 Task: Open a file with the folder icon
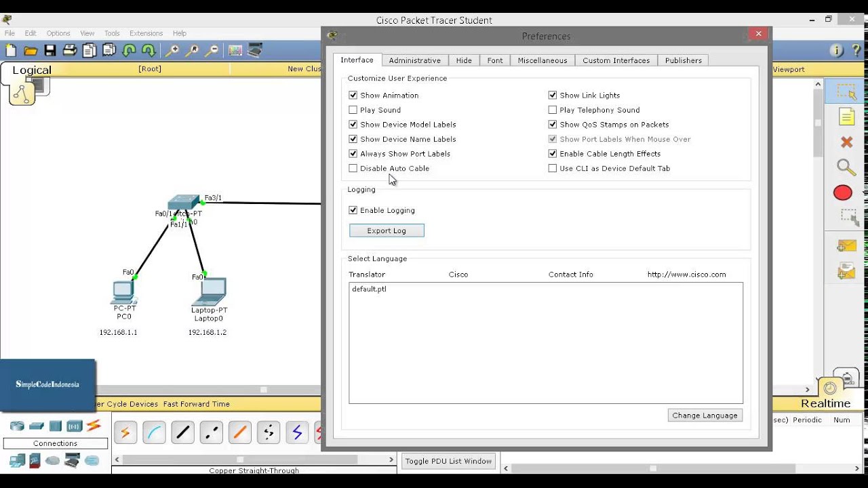[31, 50]
